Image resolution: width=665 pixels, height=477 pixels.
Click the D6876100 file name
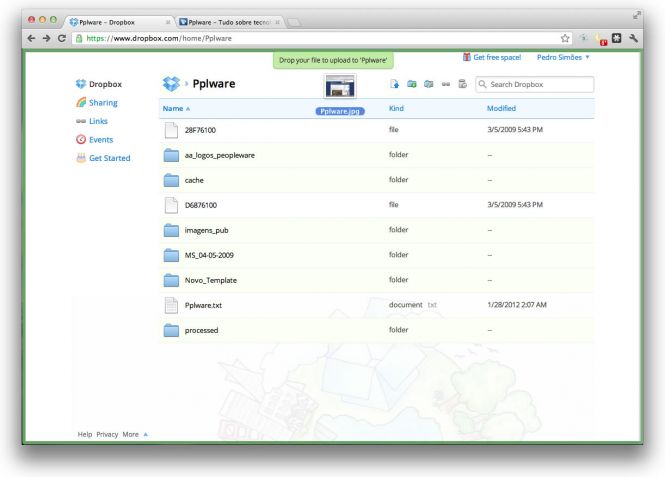click(201, 205)
